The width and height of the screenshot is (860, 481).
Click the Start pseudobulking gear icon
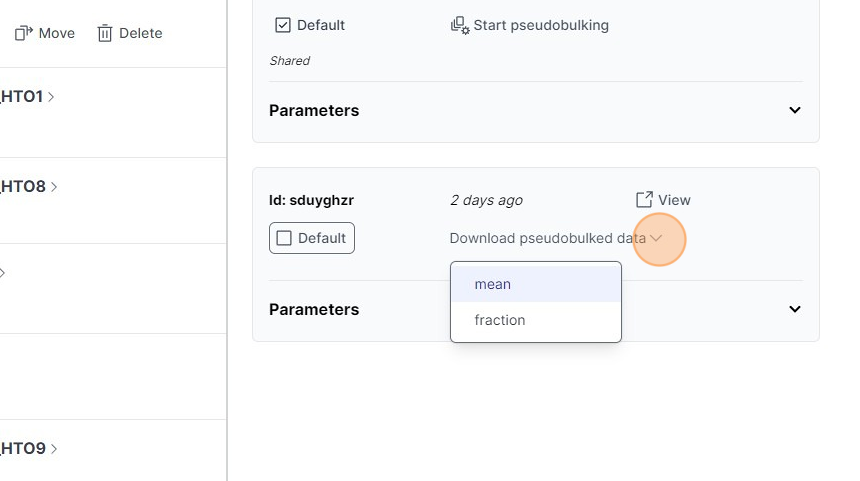click(459, 25)
